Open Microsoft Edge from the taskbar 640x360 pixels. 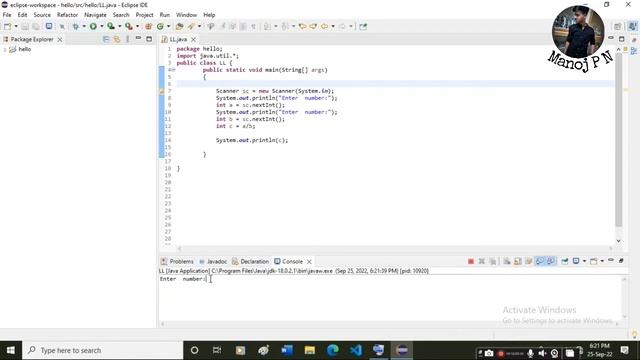click(x=333, y=350)
